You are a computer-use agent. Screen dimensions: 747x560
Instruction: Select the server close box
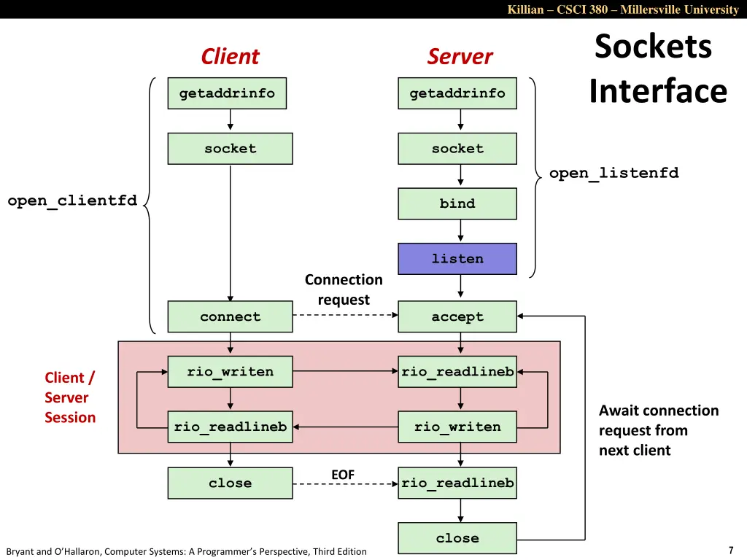click(457, 538)
